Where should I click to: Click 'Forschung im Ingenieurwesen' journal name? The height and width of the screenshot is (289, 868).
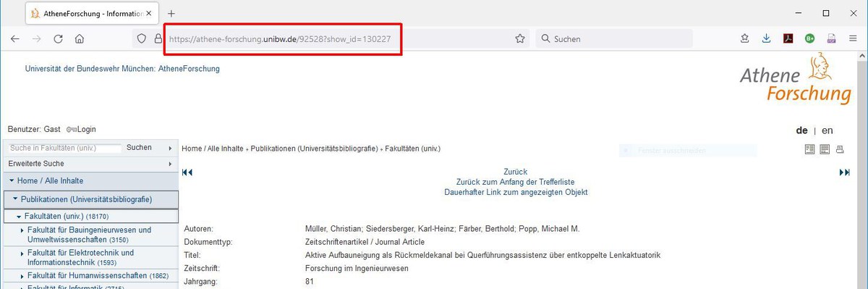pyautogui.click(x=357, y=268)
